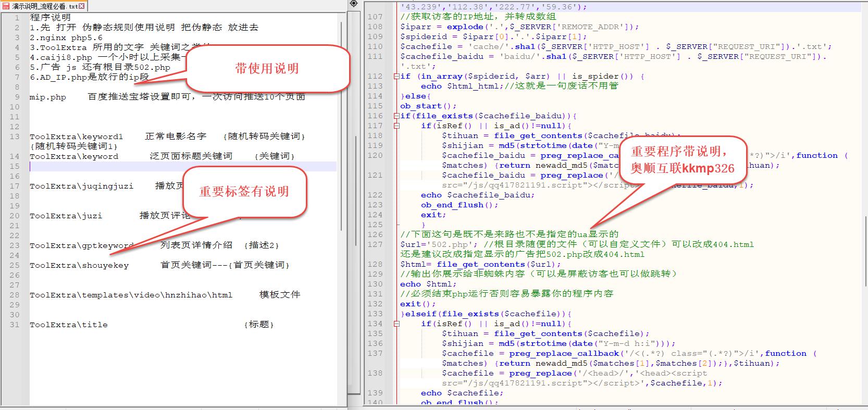
Task: Click 'echo $html;' on line 130
Action: 428,284
